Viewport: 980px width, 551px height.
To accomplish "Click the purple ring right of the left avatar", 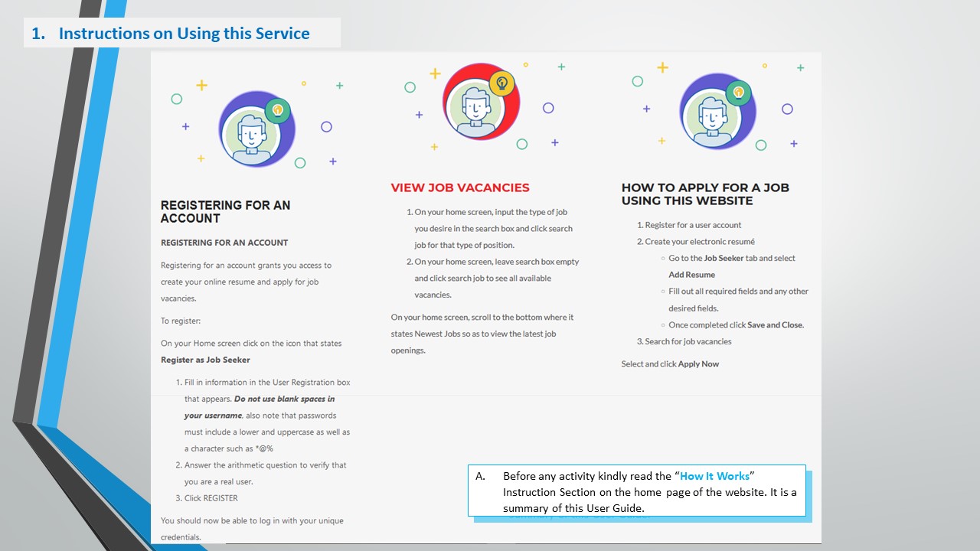I will [326, 126].
